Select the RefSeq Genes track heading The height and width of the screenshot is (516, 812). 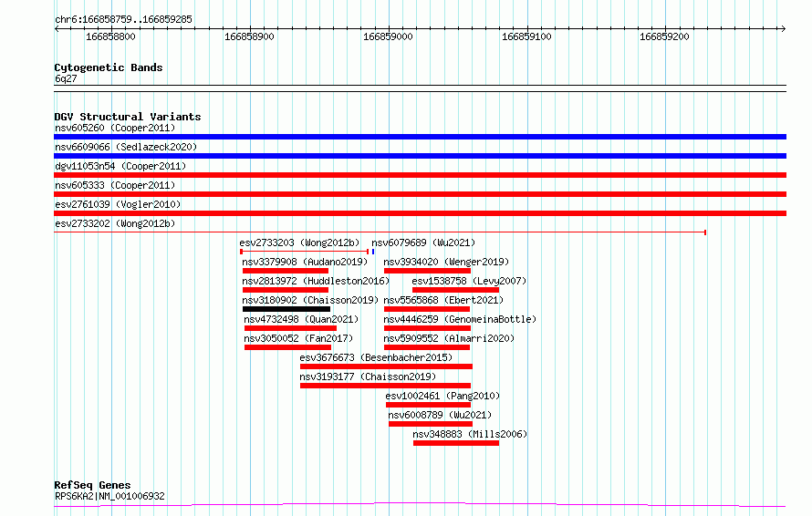[92, 486]
